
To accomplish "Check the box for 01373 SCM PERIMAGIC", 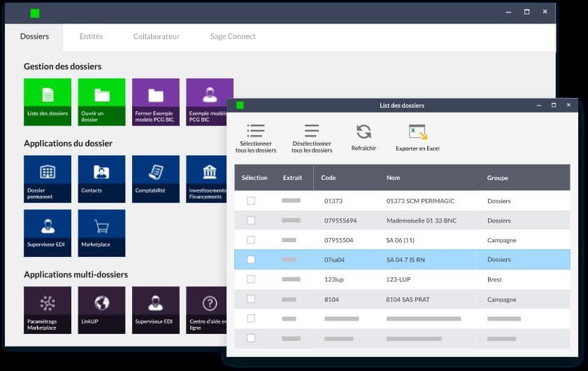I will [x=251, y=201].
